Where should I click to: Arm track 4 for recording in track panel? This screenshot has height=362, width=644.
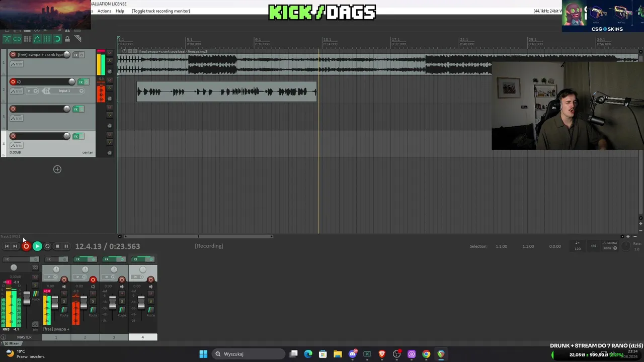click(13, 136)
